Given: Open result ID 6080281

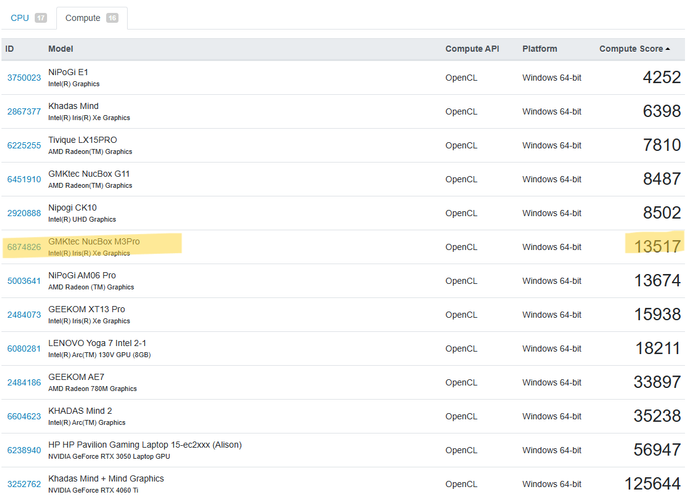Looking at the screenshot, I should 24,349.
